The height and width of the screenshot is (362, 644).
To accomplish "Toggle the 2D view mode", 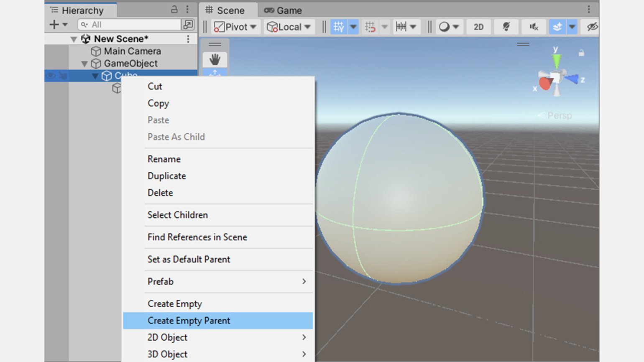I will [478, 27].
